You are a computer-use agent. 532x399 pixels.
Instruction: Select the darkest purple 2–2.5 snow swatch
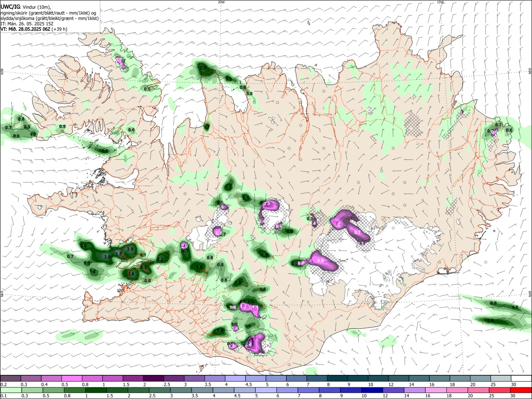pyautogui.click(x=153, y=378)
